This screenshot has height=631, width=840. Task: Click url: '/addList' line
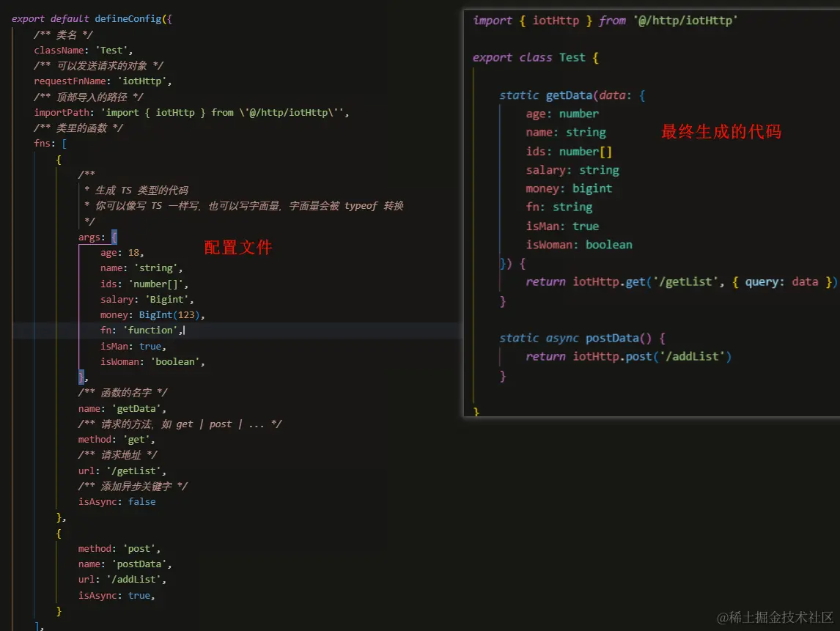122,580
